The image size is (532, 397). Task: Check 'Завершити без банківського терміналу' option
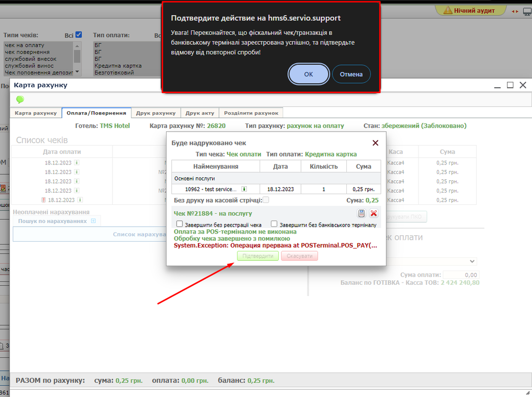[x=275, y=224]
